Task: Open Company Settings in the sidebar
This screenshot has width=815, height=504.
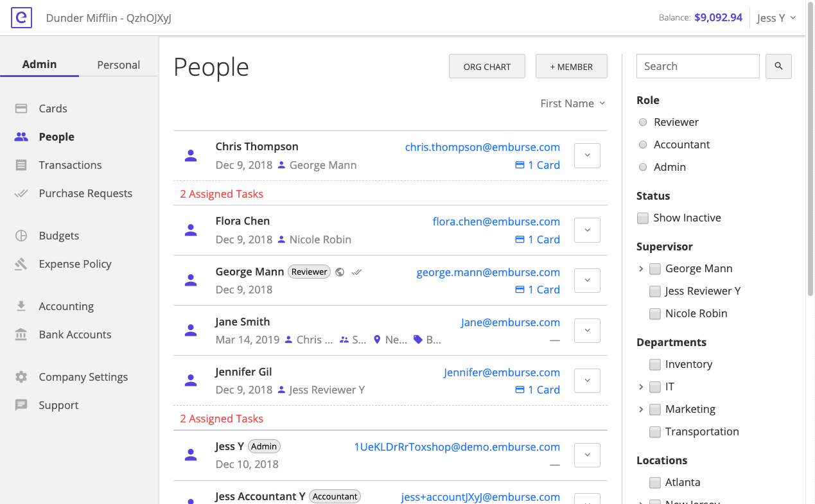Action: (x=83, y=377)
